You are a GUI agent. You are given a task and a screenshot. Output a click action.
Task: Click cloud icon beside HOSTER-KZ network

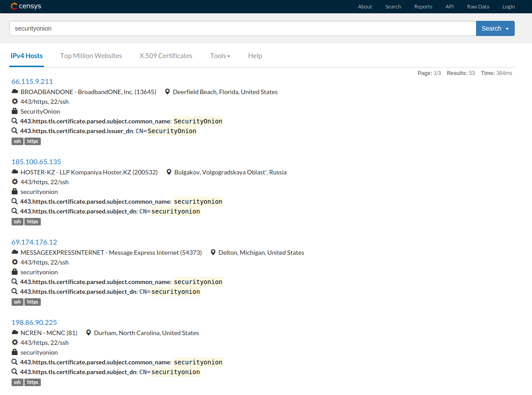15,172
